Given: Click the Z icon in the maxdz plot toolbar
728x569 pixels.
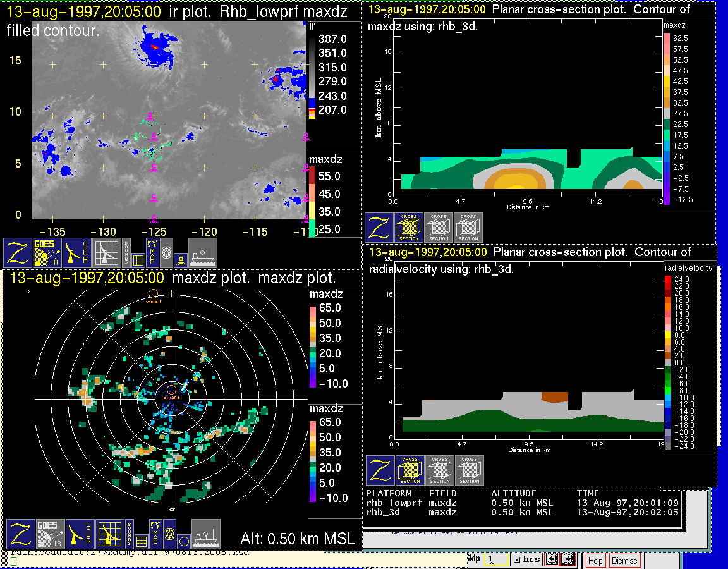Looking at the screenshot, I should [x=21, y=534].
